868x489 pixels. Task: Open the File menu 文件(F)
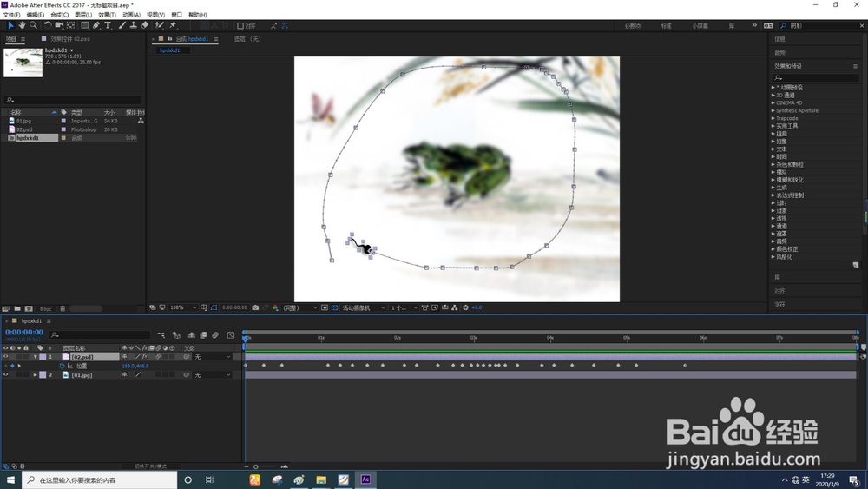click(x=11, y=15)
